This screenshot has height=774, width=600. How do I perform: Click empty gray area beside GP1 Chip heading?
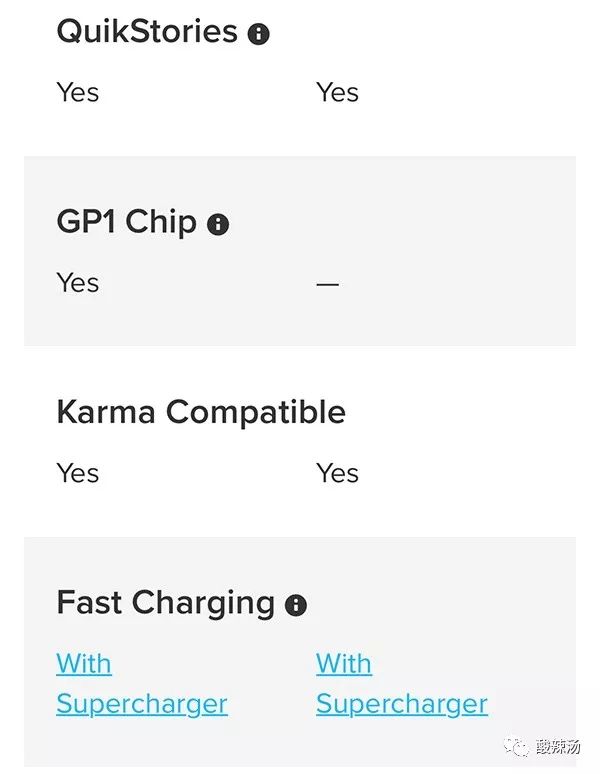tap(420, 222)
